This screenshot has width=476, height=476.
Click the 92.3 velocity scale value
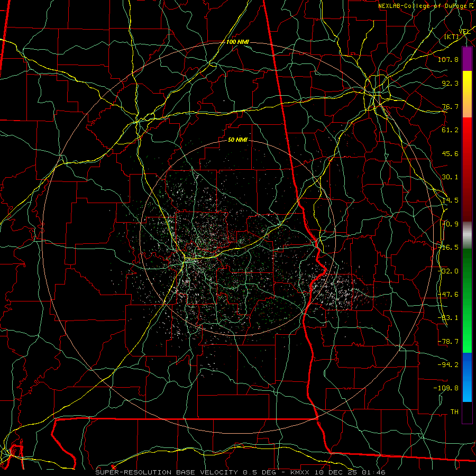tap(450, 83)
